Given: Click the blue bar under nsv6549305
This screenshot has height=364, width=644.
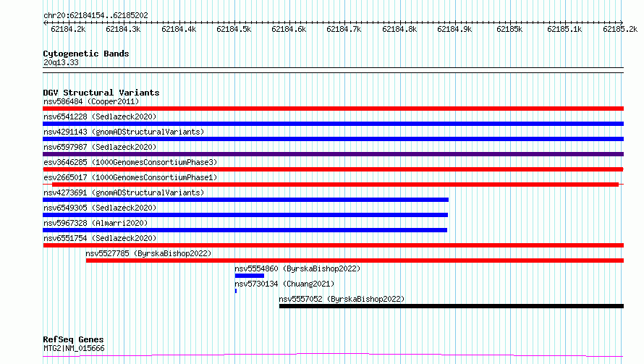Looking at the screenshot, I should click(x=245, y=215).
